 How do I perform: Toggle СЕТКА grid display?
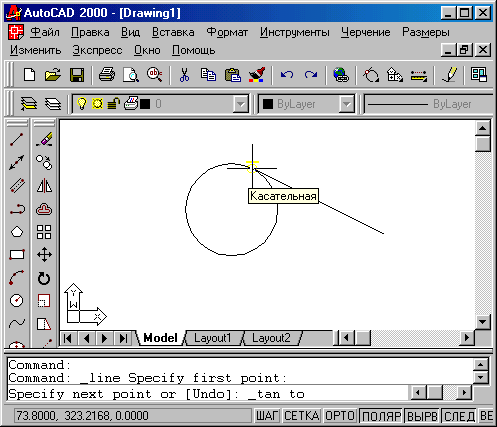tap(302, 416)
